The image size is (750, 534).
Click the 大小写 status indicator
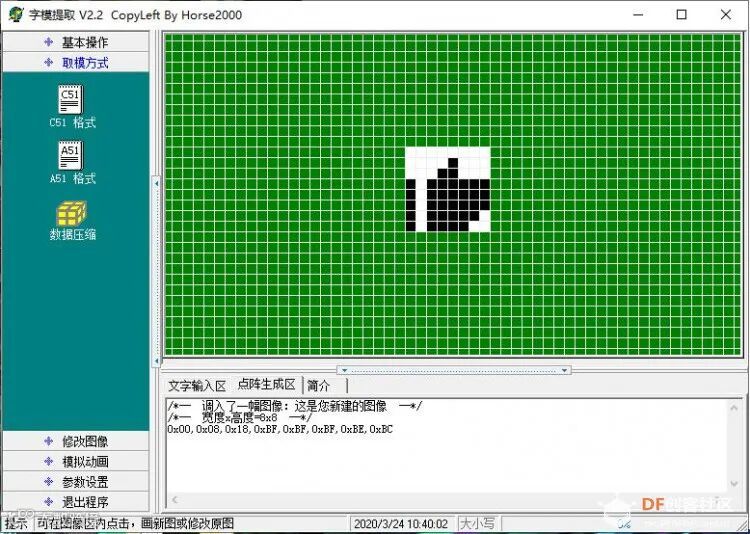click(x=476, y=524)
